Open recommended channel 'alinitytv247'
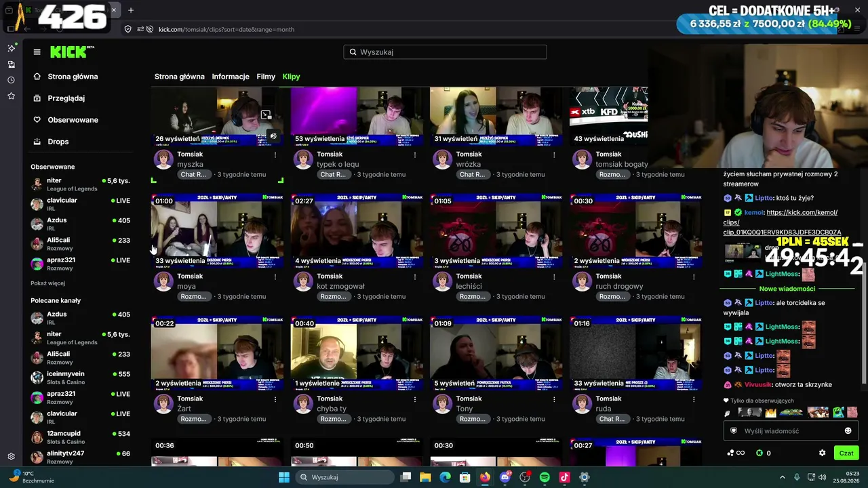Viewport: 868px width, 488px height. (x=80, y=457)
